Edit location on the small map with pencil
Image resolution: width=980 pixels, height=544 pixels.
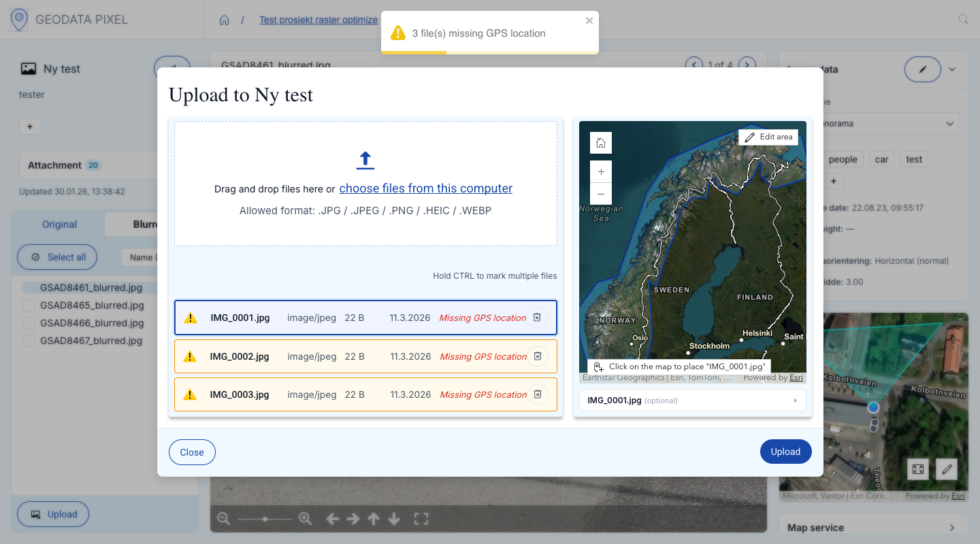coord(947,469)
